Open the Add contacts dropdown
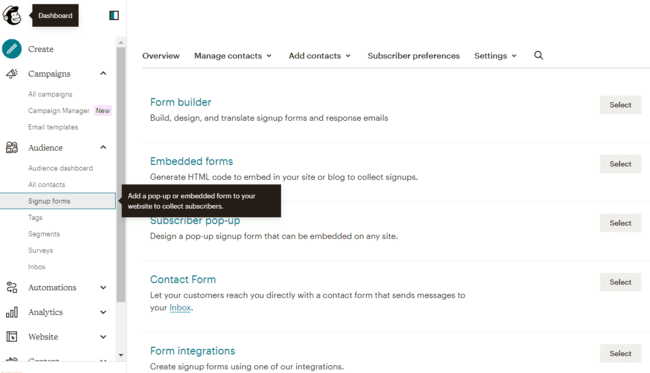 point(320,56)
